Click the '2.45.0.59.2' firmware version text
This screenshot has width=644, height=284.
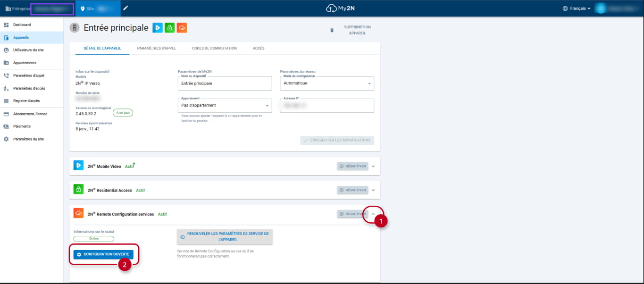[x=86, y=114]
